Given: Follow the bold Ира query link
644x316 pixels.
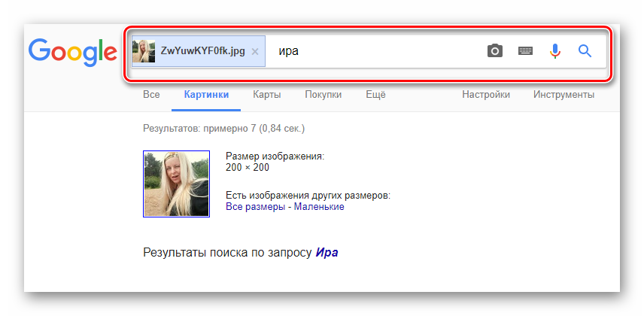Looking at the screenshot, I should [x=327, y=252].
